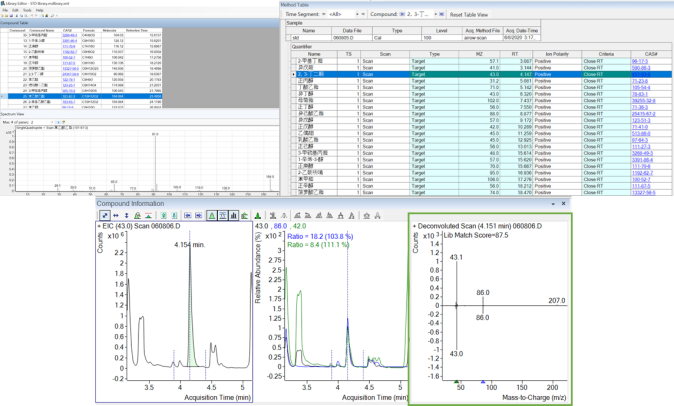Screen dimensions: 674x406
Task: Click sixth gray peak-edit icon in six-icon group
Action: point(352,216)
